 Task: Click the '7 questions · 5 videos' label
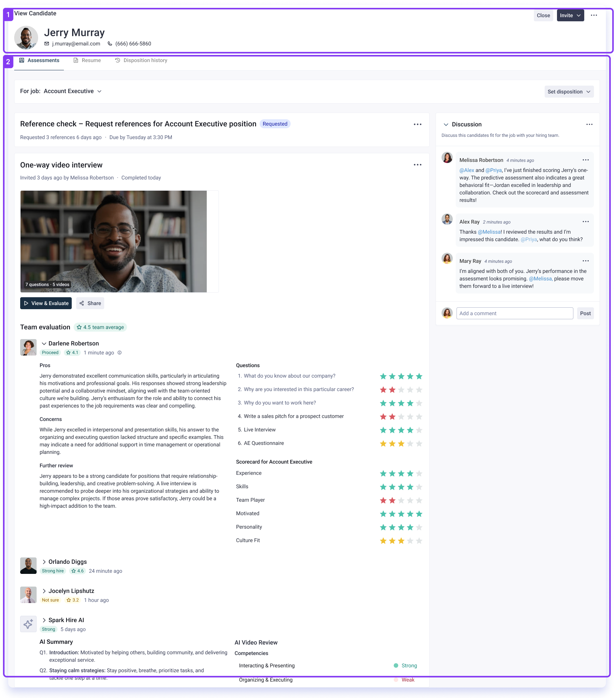[47, 285]
